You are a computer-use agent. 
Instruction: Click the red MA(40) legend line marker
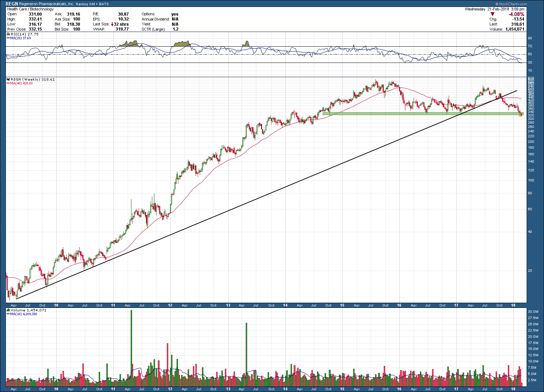8,83
